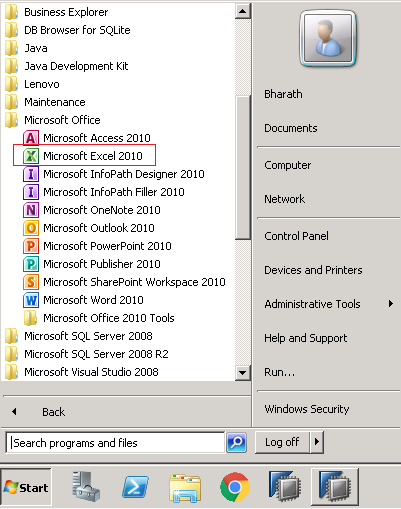Open Control Panel from the right pane
This screenshot has height=509, width=401.
296,236
